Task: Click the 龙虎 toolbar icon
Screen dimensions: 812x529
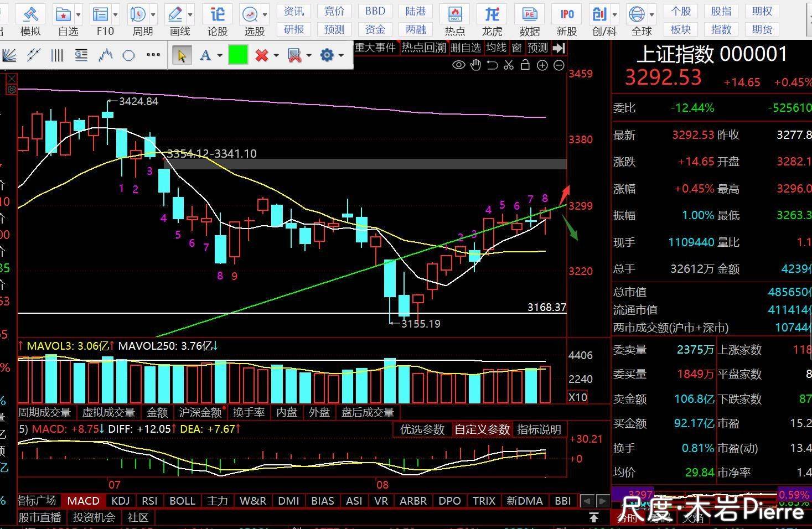Action: pyautogui.click(x=492, y=20)
